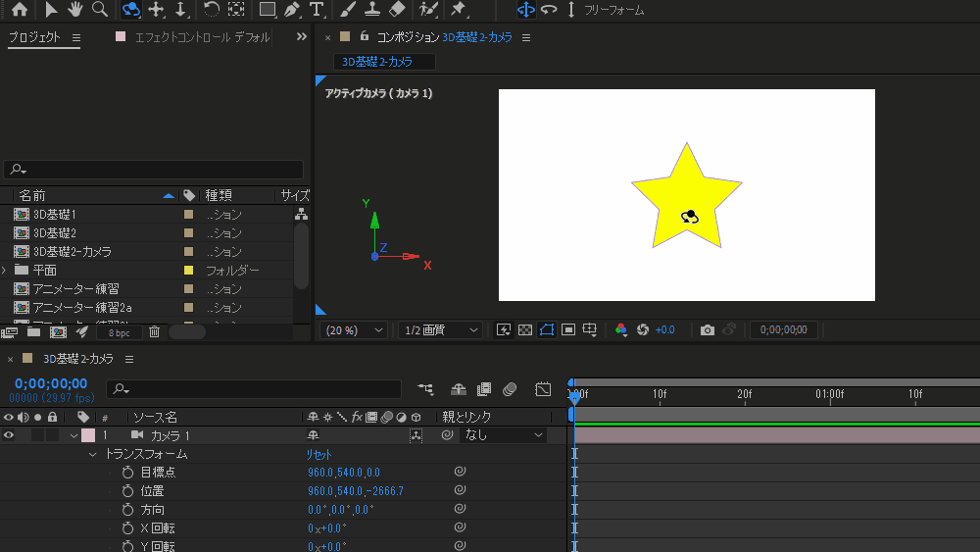Click the new folder icon in Project panel
Viewport: 980px width, 552px height.
click(33, 332)
